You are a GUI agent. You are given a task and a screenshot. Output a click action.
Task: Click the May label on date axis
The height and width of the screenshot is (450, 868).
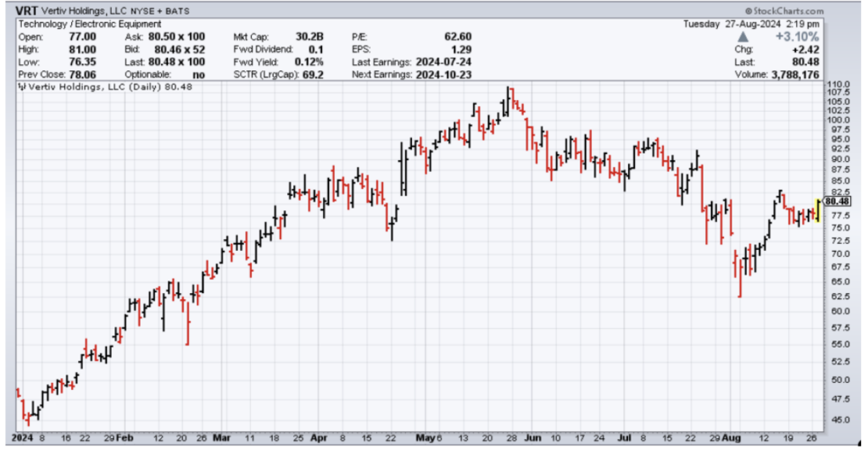(426, 438)
